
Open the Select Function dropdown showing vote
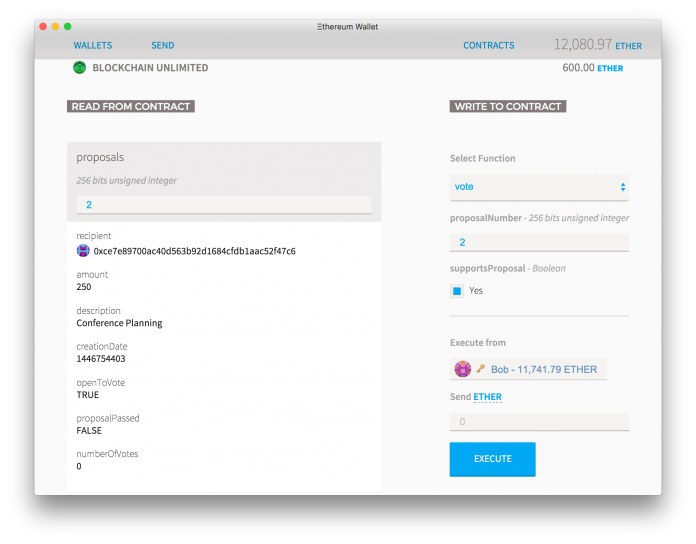coord(539,187)
